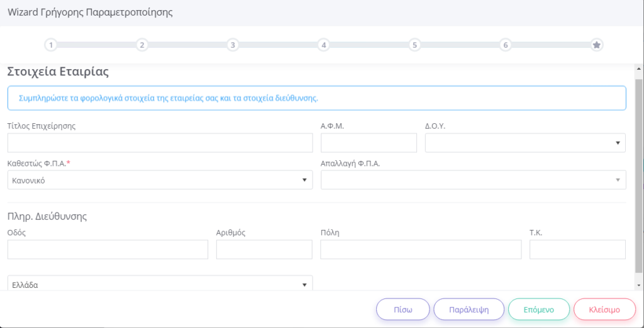Screen dimensions: 644x328
Task: Click the Παράλειψη skip button
Action: (x=469, y=309)
